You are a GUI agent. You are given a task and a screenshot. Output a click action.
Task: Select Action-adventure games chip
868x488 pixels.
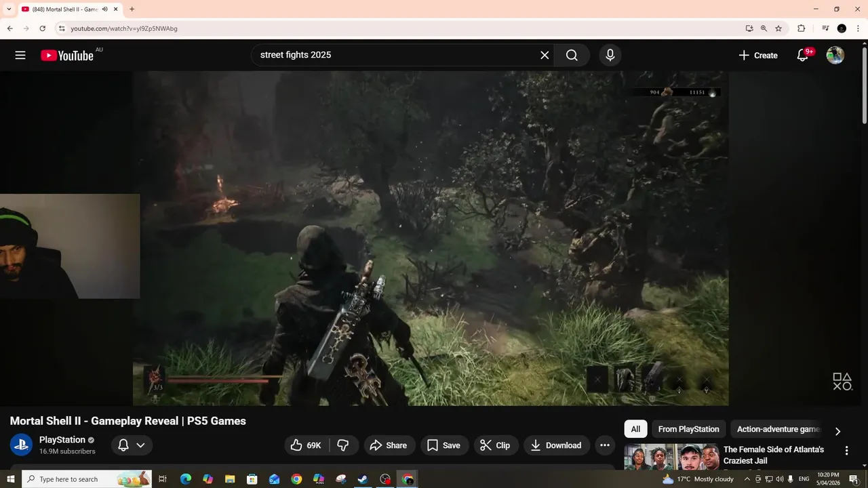[778, 429]
